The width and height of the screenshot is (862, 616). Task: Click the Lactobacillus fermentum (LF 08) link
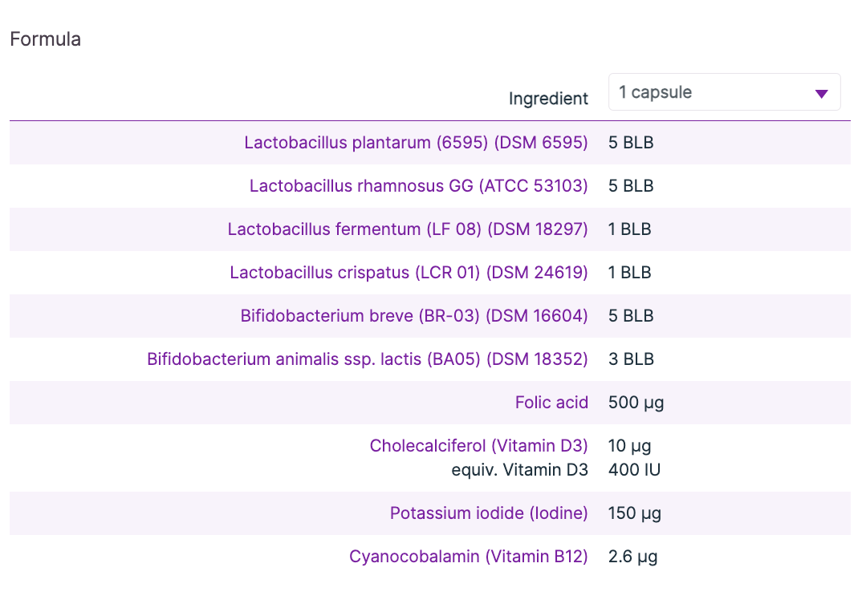(408, 229)
